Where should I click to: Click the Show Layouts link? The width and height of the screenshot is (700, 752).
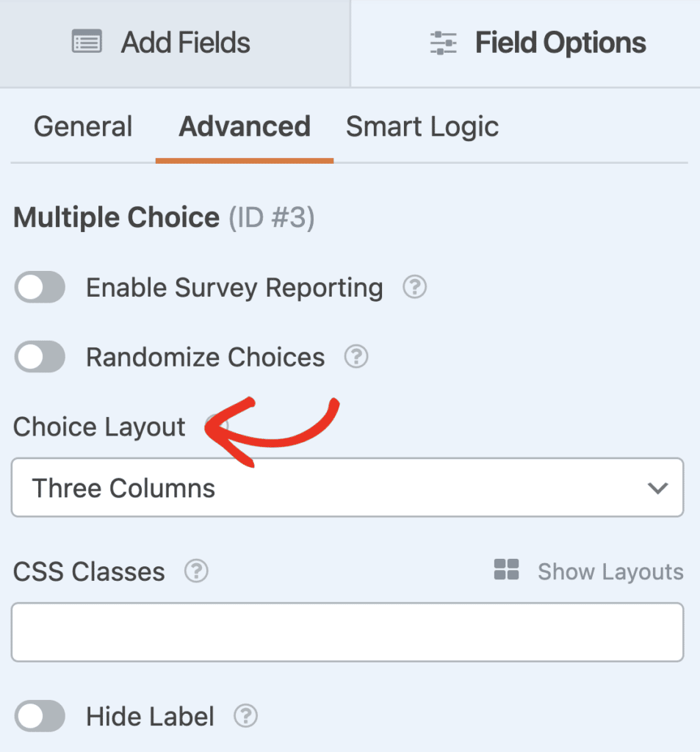pyautogui.click(x=610, y=571)
